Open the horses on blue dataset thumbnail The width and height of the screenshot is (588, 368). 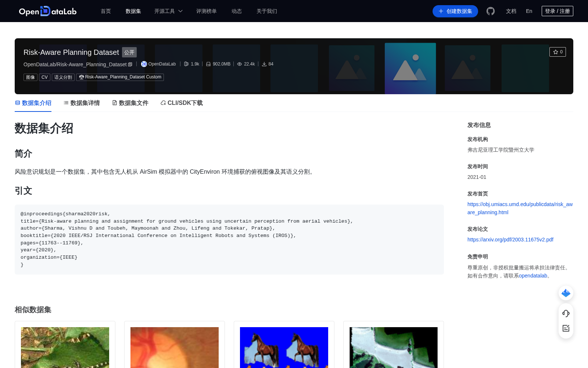coord(284,347)
